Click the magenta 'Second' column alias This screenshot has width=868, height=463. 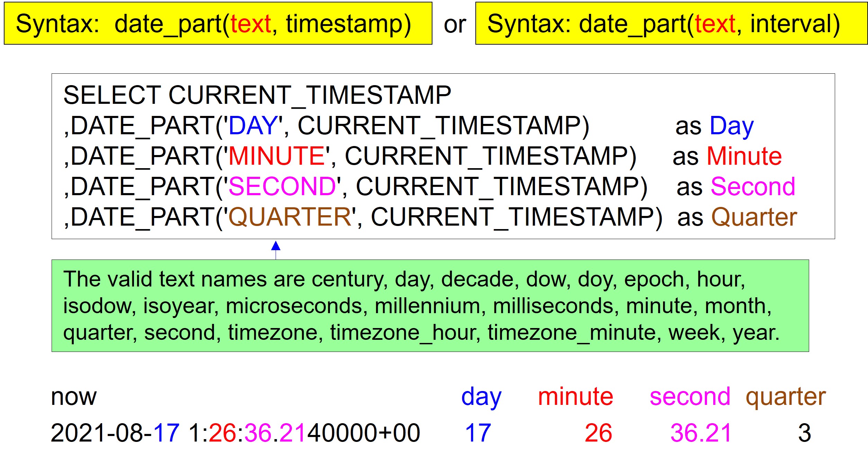[x=753, y=187]
